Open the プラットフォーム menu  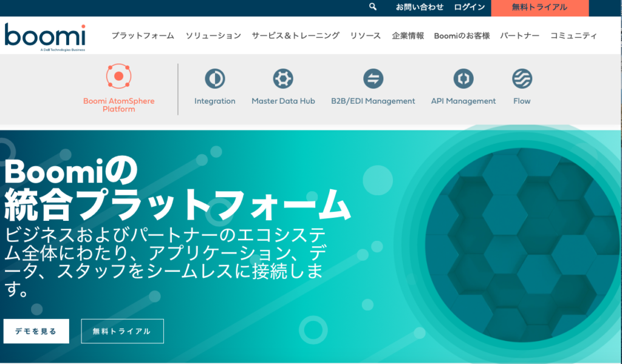click(x=143, y=36)
